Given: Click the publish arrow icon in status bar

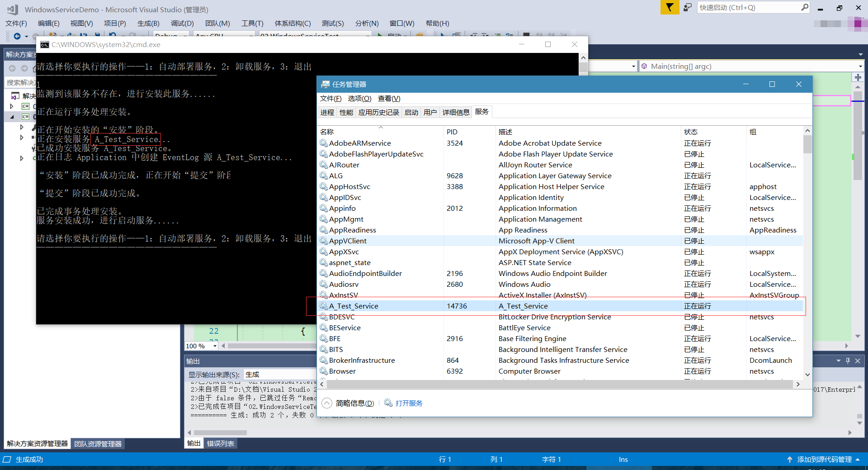Looking at the screenshot, I should pyautogui.click(x=789, y=459).
